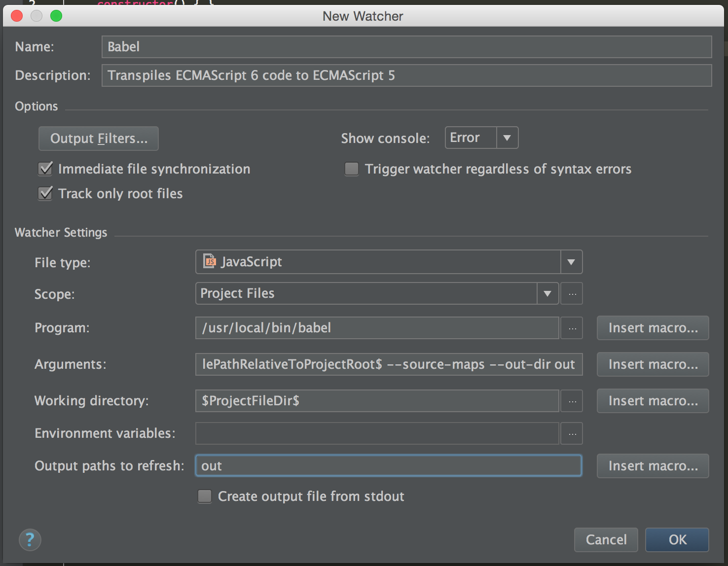Toggle Immediate file synchronization checkbox
This screenshot has width=728, height=566.
[45, 169]
